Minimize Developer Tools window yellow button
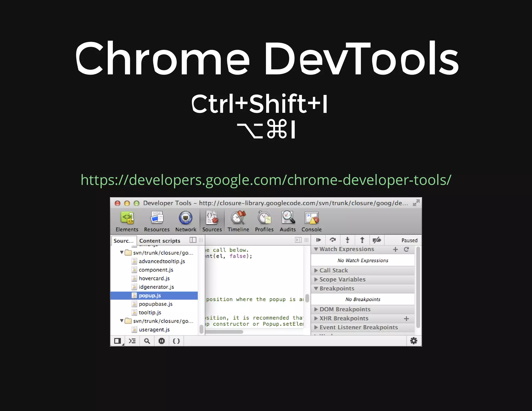 point(127,203)
